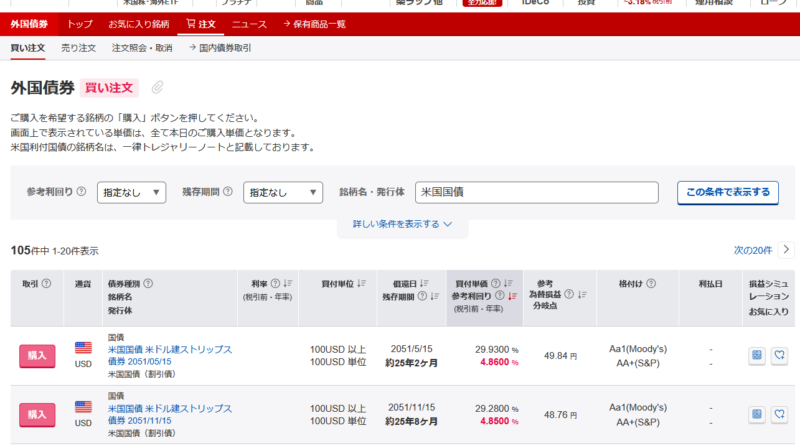Open 米国国債 ストリップス債券 2051/11/15 link
The width and height of the screenshot is (800, 446).
pos(170,414)
